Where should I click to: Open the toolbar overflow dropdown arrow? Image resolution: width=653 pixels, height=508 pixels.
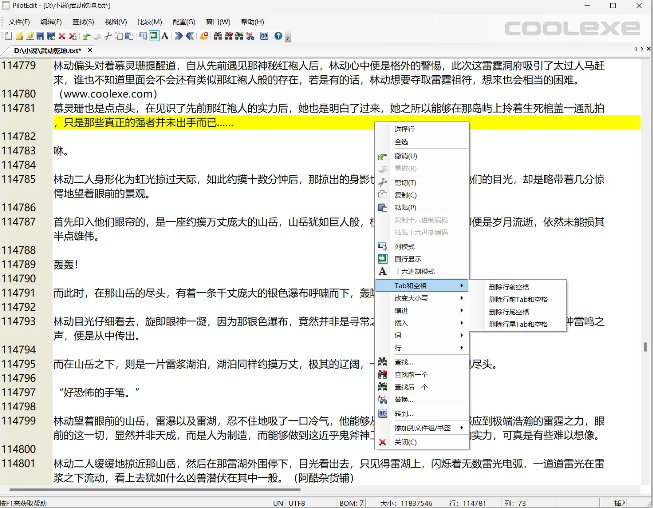pos(288,37)
